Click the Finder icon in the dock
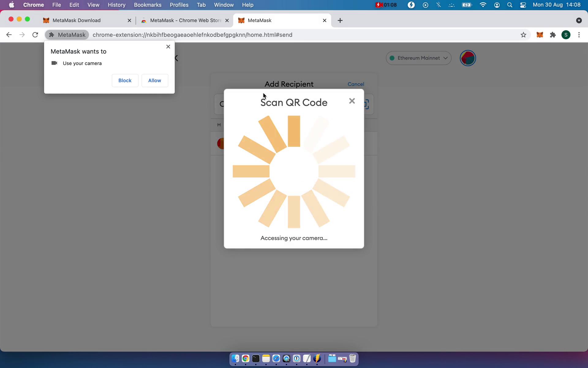The width and height of the screenshot is (588, 368). 236,359
